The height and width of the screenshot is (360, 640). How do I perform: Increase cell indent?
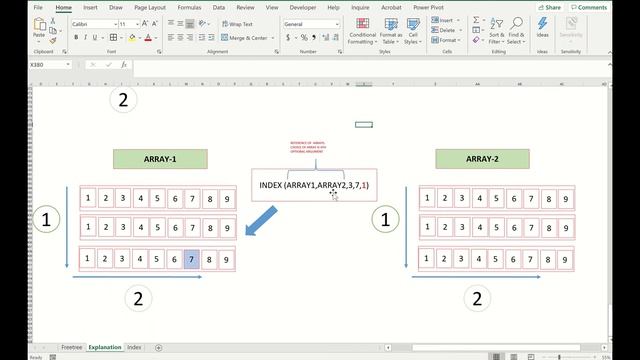pyautogui.click(x=211, y=38)
